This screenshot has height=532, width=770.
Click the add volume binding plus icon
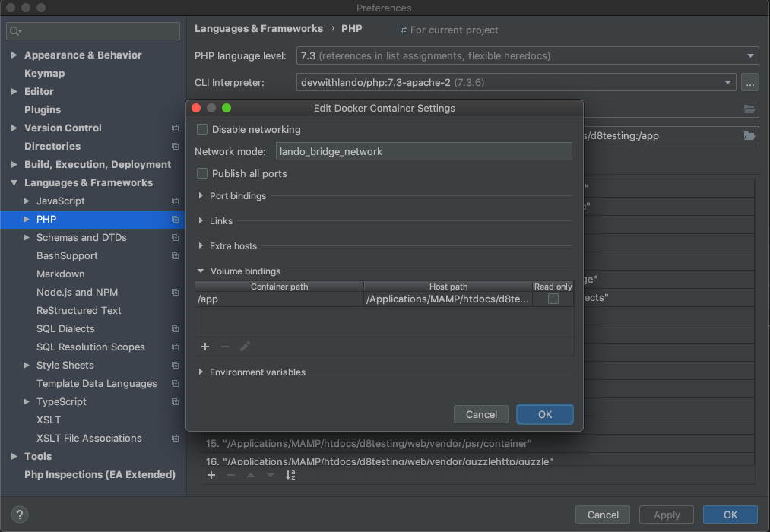pos(205,347)
